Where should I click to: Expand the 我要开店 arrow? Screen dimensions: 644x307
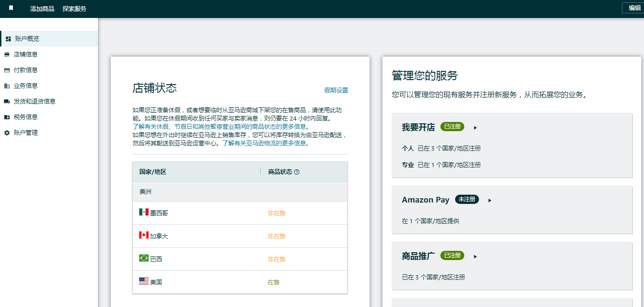coord(475,127)
